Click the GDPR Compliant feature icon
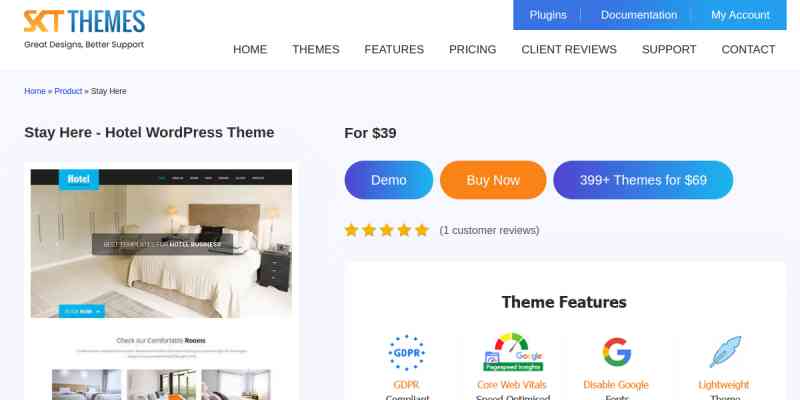The image size is (800, 400). click(x=407, y=353)
